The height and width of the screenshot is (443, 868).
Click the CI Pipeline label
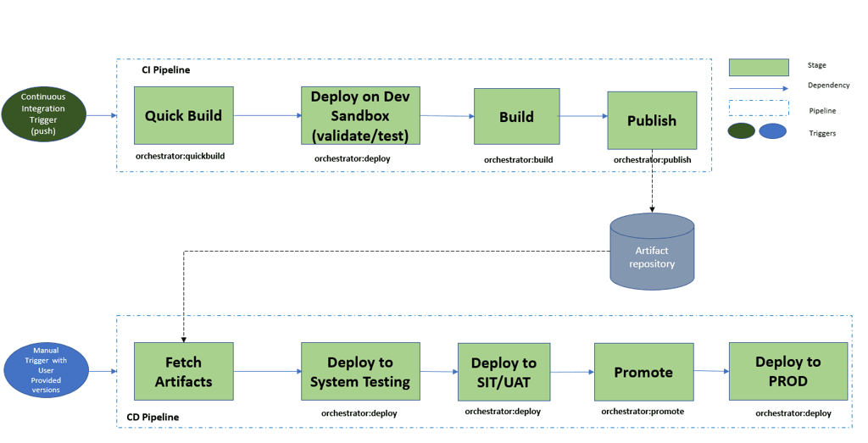pos(166,69)
